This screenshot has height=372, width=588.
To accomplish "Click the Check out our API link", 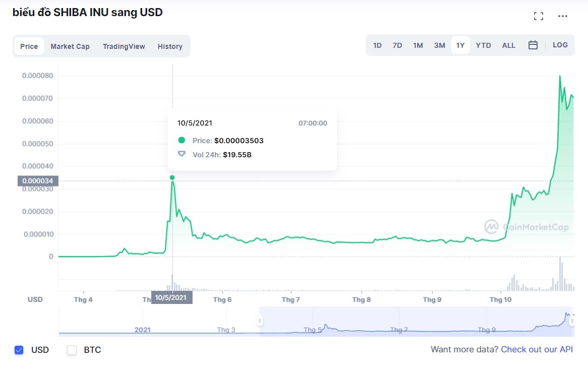I will click(536, 349).
